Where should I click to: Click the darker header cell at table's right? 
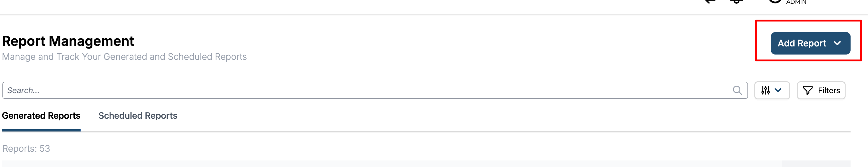[x=816, y=164]
